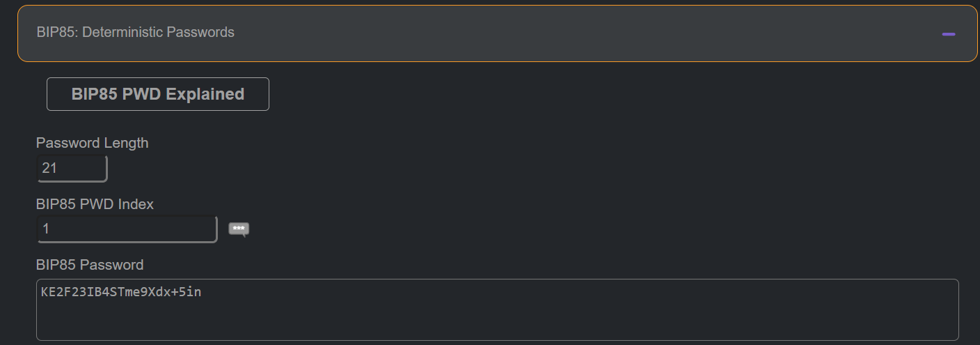The height and width of the screenshot is (345, 980).
Task: Click the "BIP85 Password" label
Action: point(90,265)
